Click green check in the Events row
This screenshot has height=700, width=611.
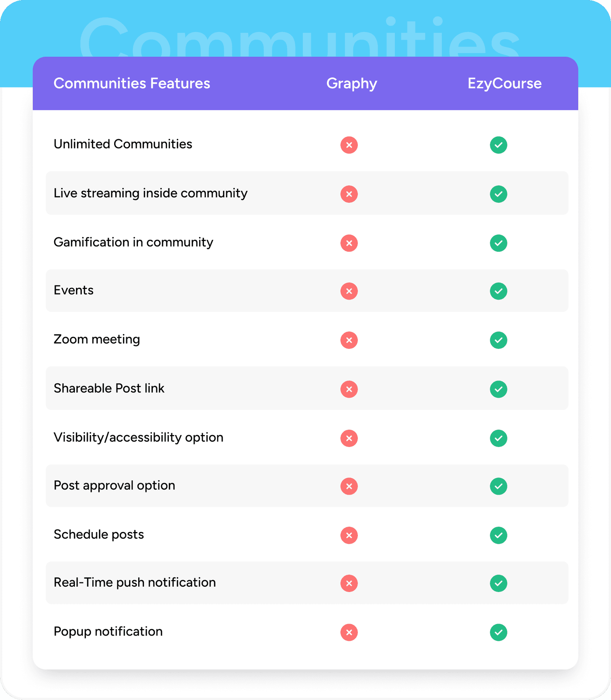(x=498, y=291)
